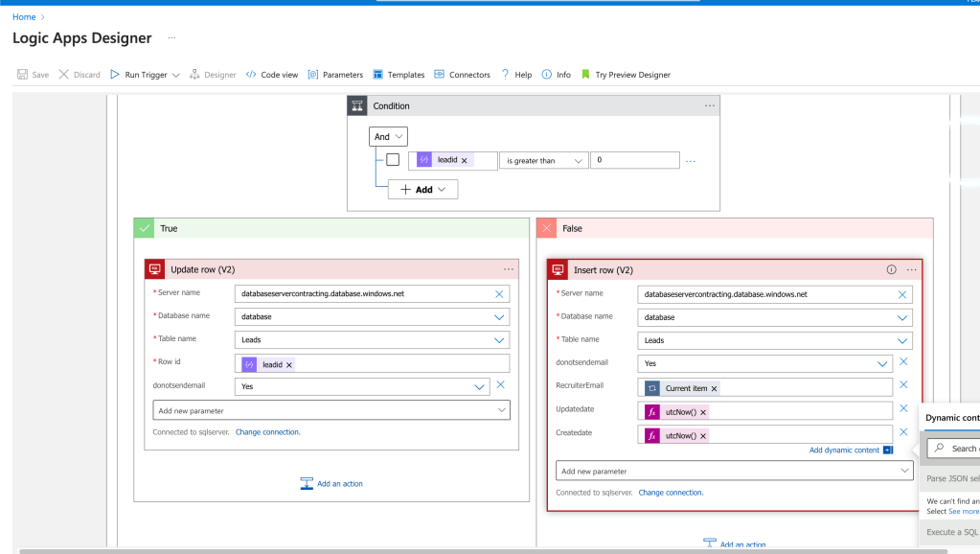The height and width of the screenshot is (554, 980).
Task: Remove the RecruiterEmail parameter row
Action: (903, 384)
